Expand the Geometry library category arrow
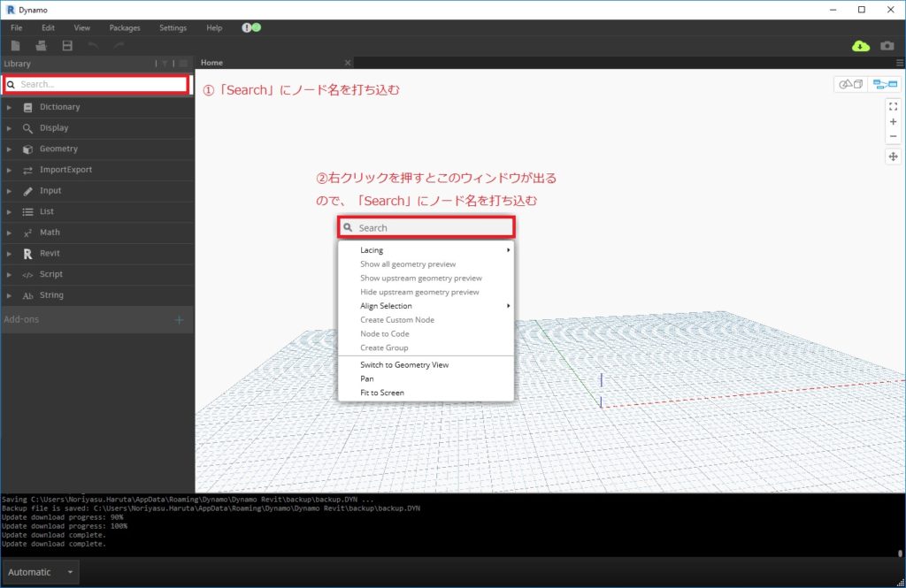This screenshot has width=906, height=588. tap(9, 149)
